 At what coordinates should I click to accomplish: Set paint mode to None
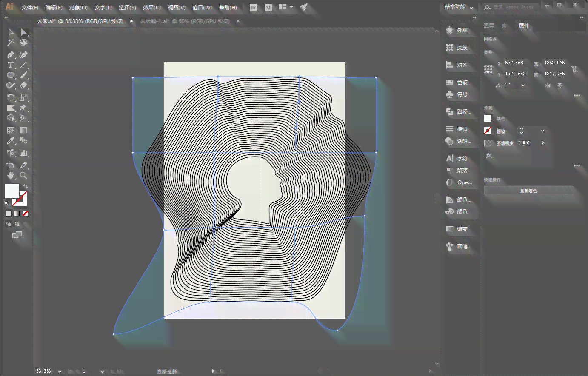pos(25,213)
